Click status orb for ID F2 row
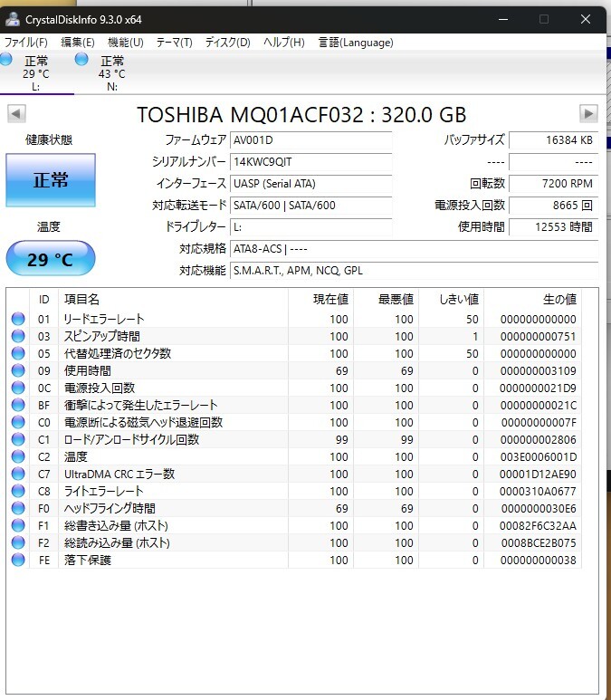This screenshot has width=611, height=700. 18,542
